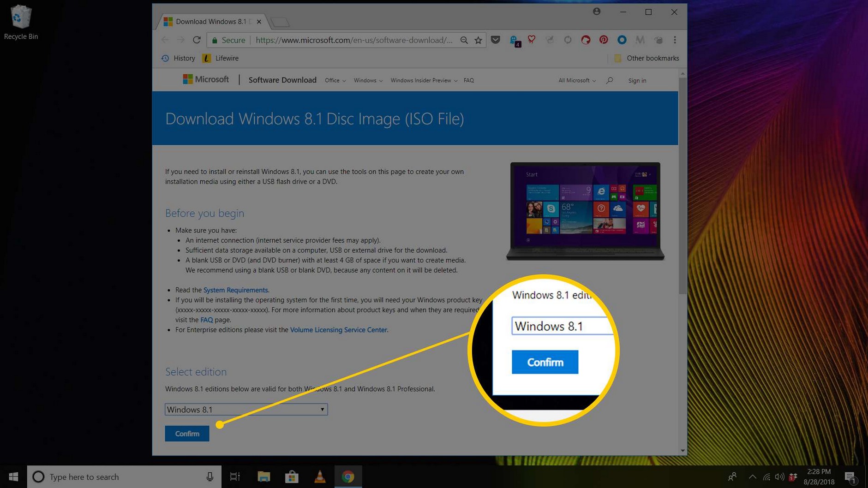The width and height of the screenshot is (868, 488).
Task: Open the Pinterest extension icon
Action: click(x=604, y=40)
